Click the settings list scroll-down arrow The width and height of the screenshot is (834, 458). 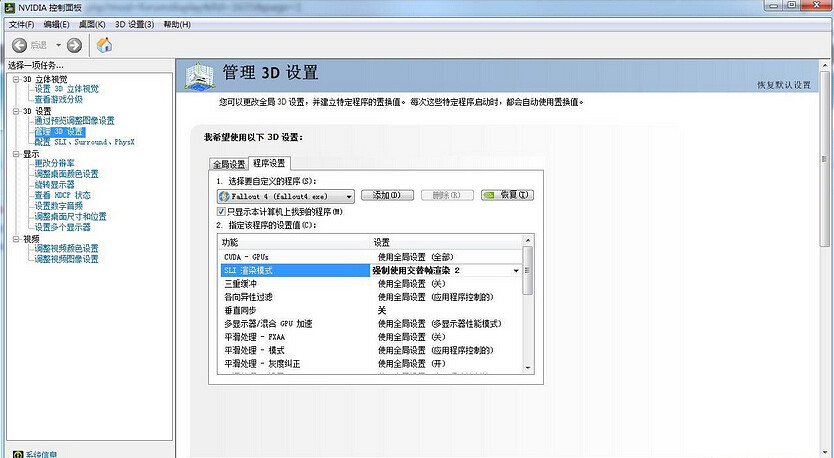(x=528, y=368)
